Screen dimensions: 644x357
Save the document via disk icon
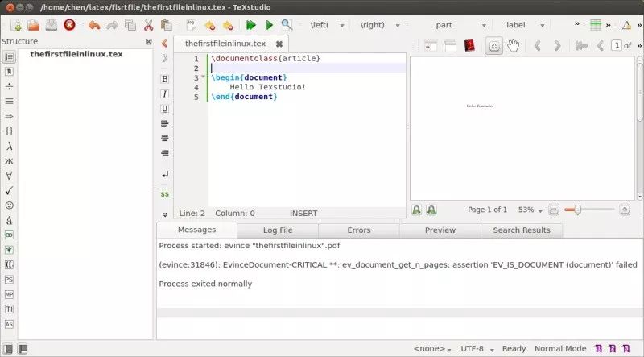pyautogui.click(x=52, y=25)
